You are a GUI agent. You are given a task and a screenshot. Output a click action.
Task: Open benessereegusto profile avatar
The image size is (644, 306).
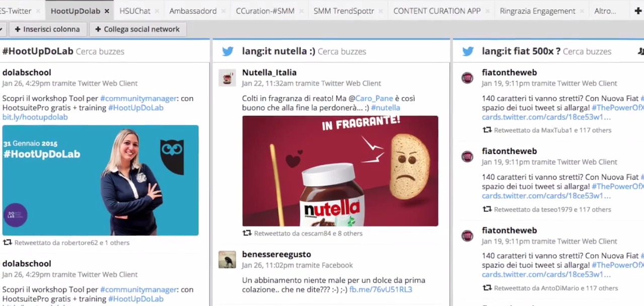[x=227, y=259]
